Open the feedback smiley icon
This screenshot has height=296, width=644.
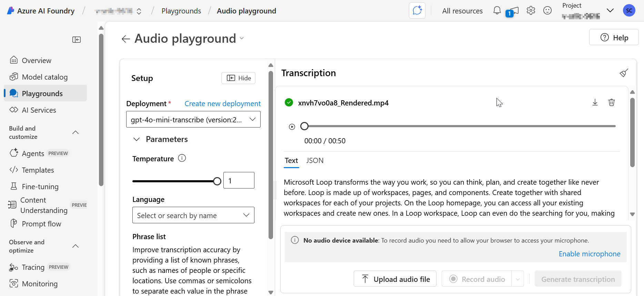point(547,10)
